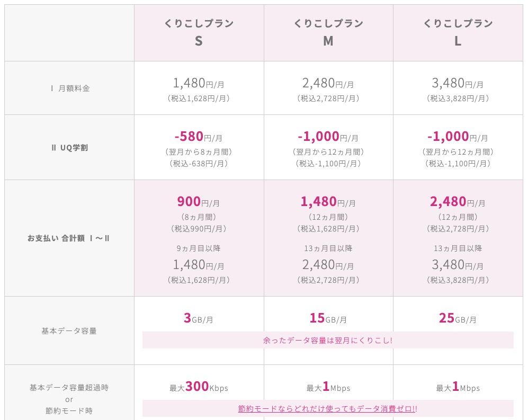Image resolution: width=528 pixels, height=420 pixels.
Task: Click the 15GB/月 data allowance
Action: pyautogui.click(x=328, y=318)
